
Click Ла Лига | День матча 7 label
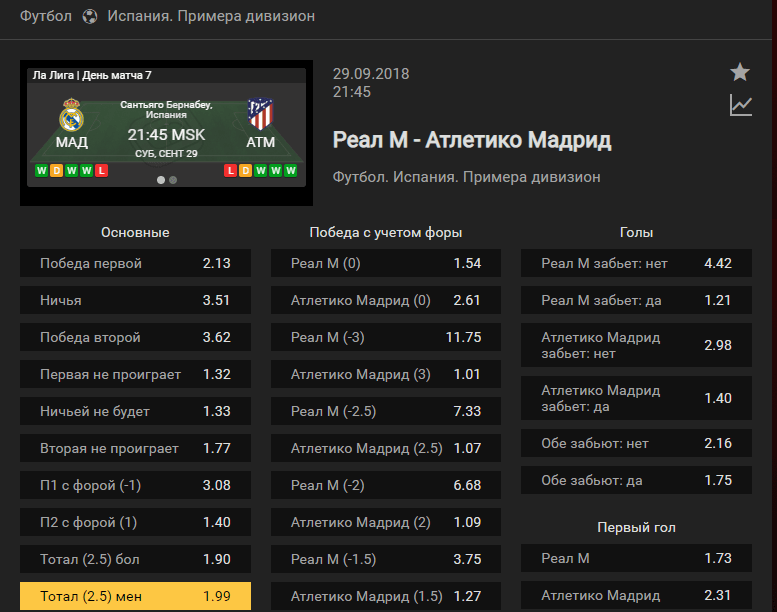click(x=92, y=75)
